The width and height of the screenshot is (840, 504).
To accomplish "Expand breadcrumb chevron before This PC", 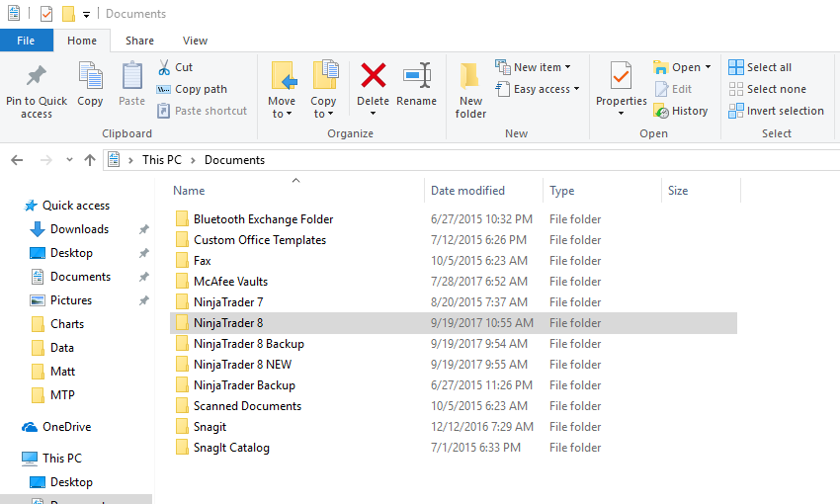I will [130, 160].
